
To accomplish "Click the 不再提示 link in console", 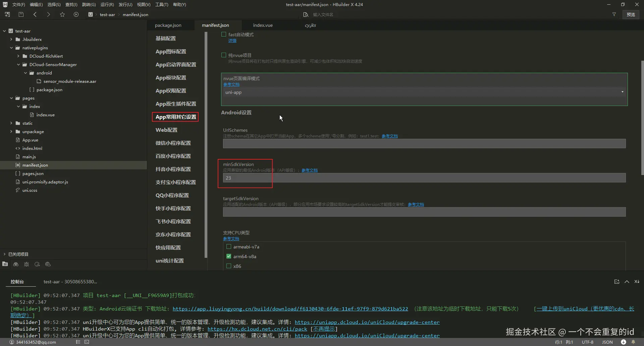I will (x=324, y=329).
